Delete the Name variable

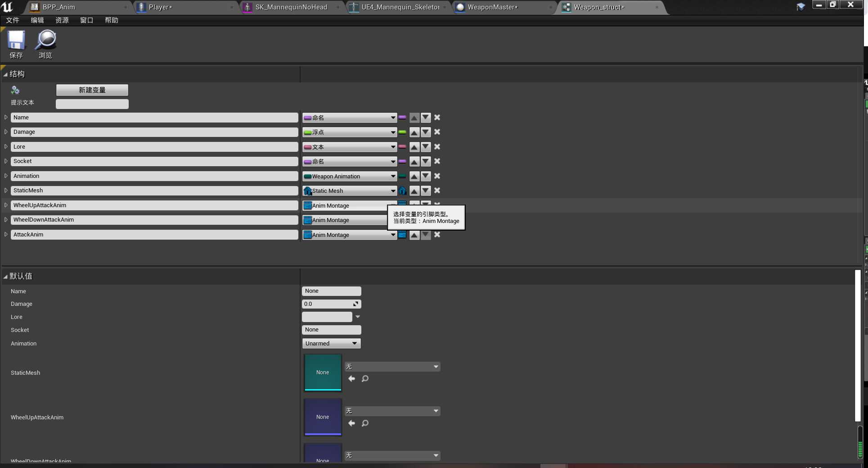coord(437,118)
